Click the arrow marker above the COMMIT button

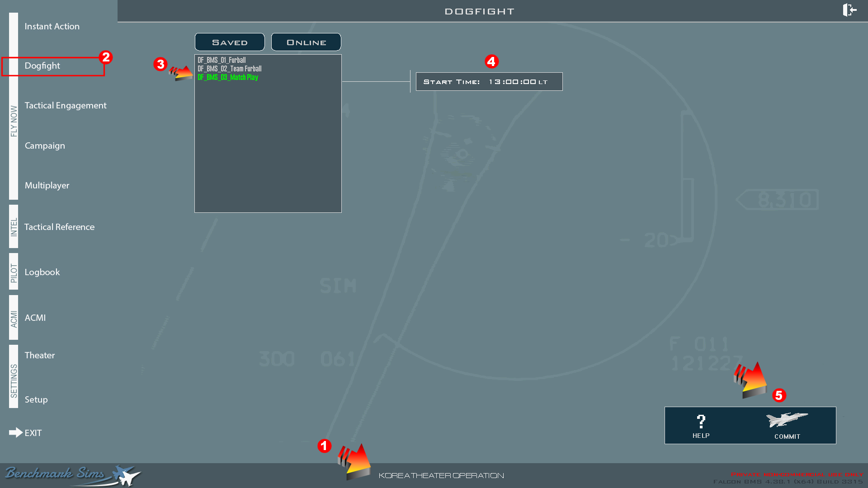[x=750, y=380]
